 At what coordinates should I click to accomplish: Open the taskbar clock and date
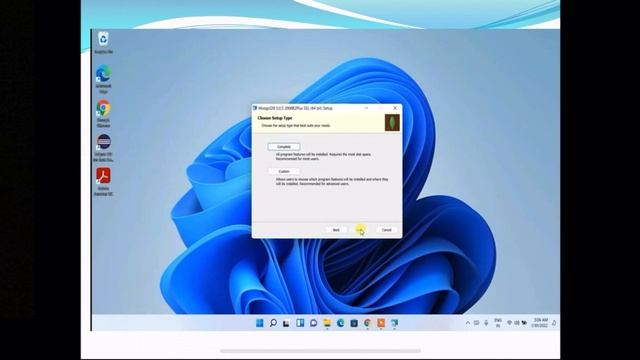[540, 323]
